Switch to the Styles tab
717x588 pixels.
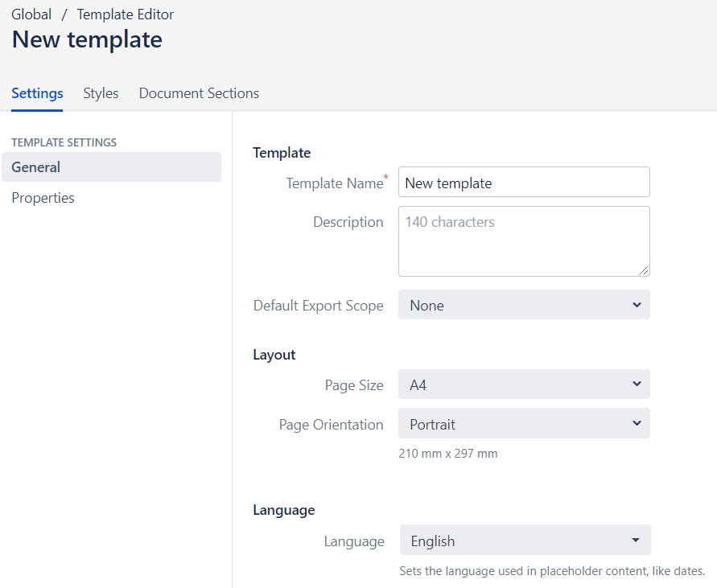coord(101,93)
